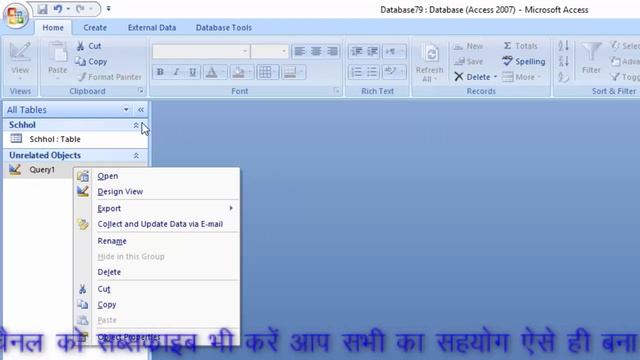Click the Fill/Back Color button
Image resolution: width=640 pixels, height=360 pixels.
[238, 72]
